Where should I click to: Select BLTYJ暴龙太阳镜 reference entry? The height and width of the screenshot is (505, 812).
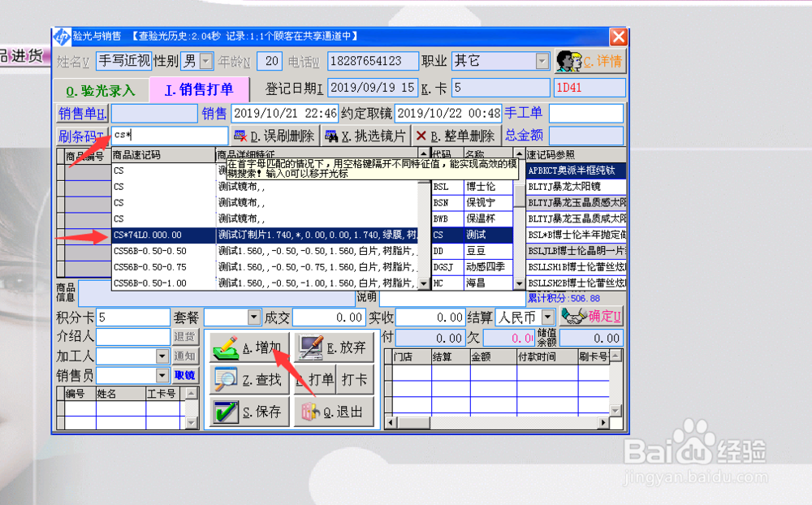576,187
